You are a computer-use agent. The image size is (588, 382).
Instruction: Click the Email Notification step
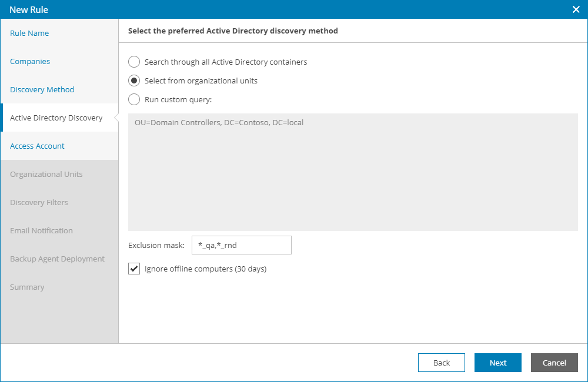point(42,231)
